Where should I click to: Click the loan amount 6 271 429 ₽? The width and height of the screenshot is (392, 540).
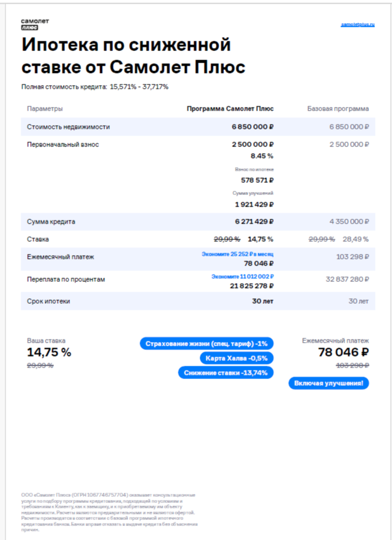pos(254,222)
